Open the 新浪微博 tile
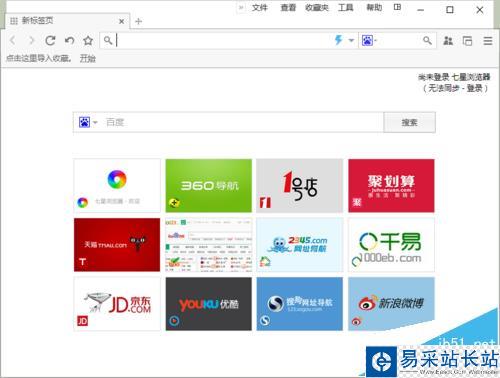This screenshot has width=500, height=378. click(x=391, y=304)
